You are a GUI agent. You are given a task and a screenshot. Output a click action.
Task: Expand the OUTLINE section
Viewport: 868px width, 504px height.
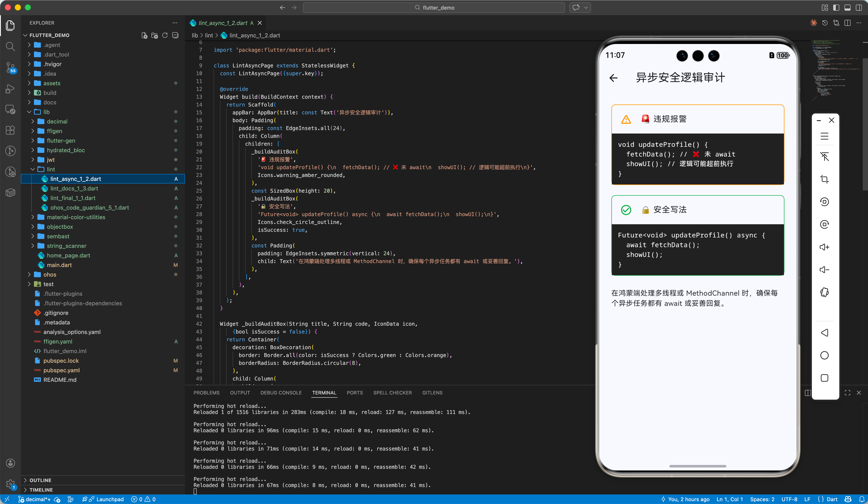click(x=40, y=480)
